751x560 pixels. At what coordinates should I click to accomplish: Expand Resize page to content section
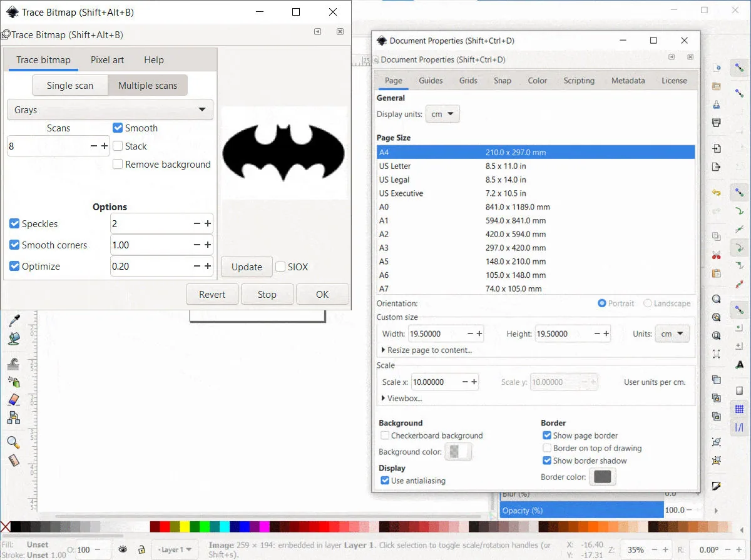(427, 350)
